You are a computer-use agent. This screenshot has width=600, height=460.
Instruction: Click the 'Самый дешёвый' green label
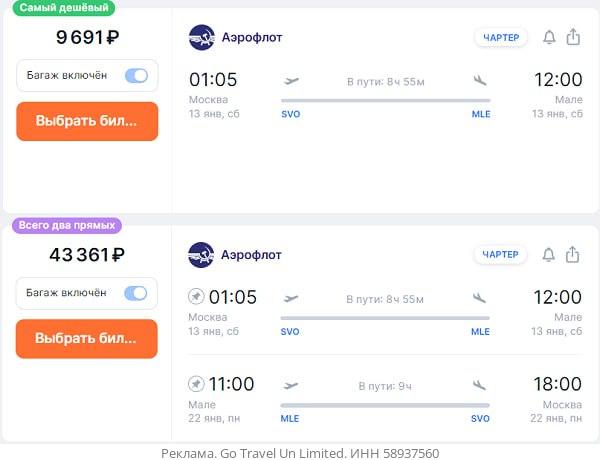pos(64,8)
